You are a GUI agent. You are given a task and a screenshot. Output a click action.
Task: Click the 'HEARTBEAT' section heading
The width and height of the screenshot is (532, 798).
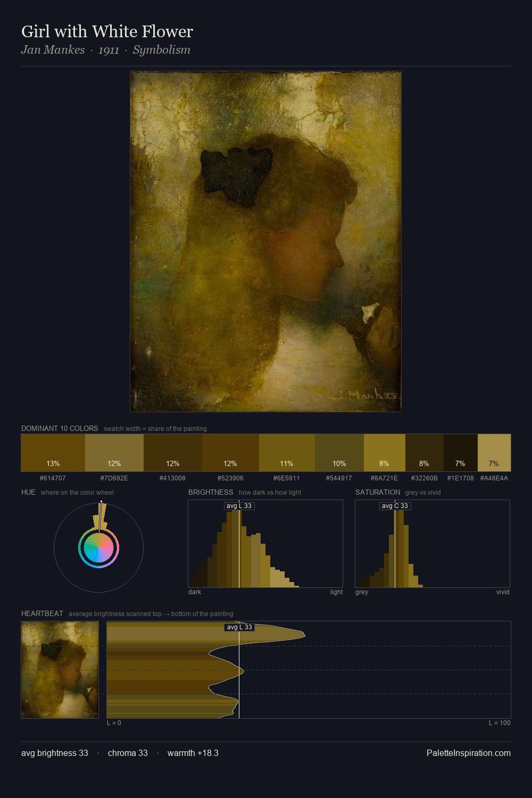(42, 613)
